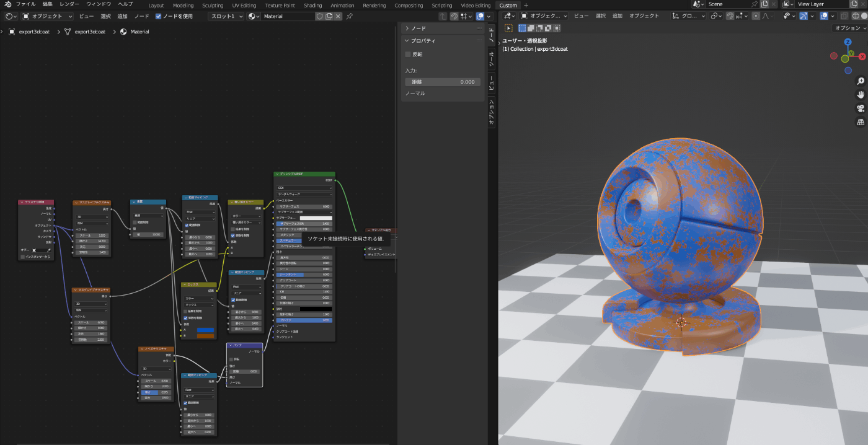Click the pan hand viewport icon
The height and width of the screenshot is (445, 868).
click(x=861, y=95)
